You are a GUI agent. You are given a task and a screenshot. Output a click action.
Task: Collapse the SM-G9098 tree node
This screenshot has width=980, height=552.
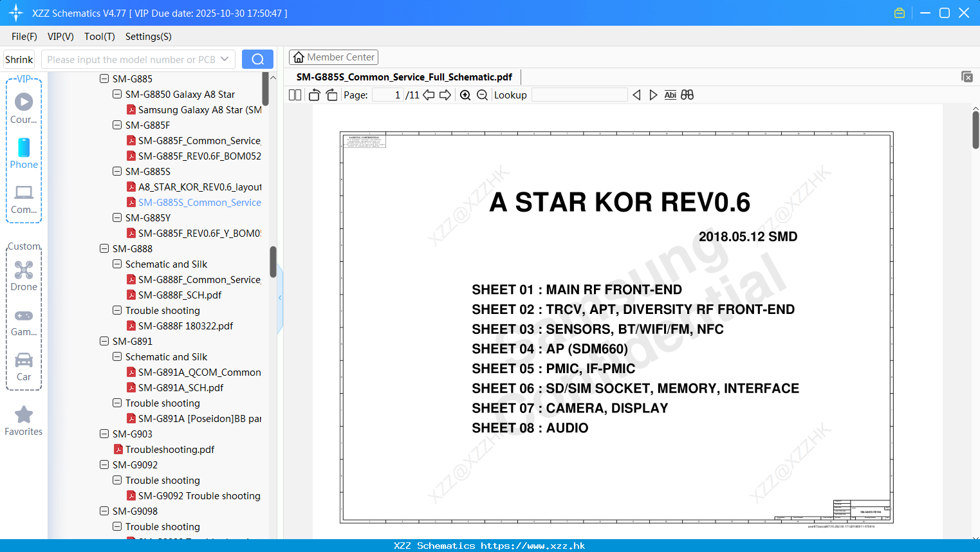tap(104, 511)
